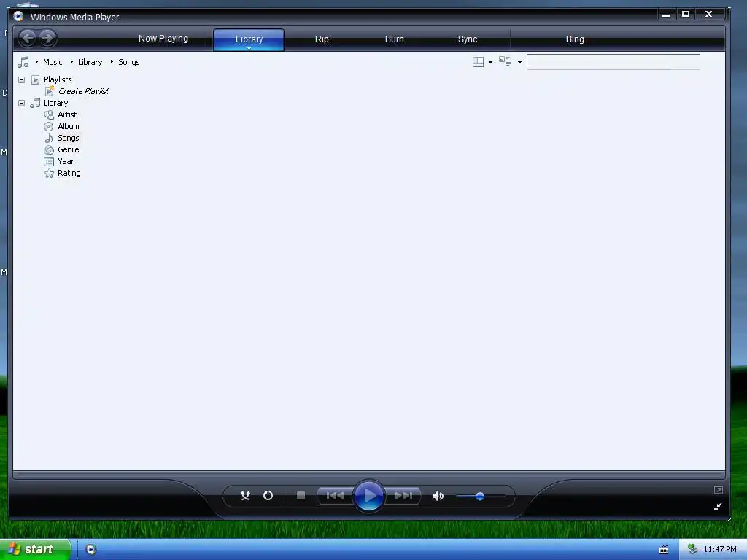Viewport: 747px width, 560px height.
Task: Restore down the Windows Media Player window
Action: click(x=686, y=15)
